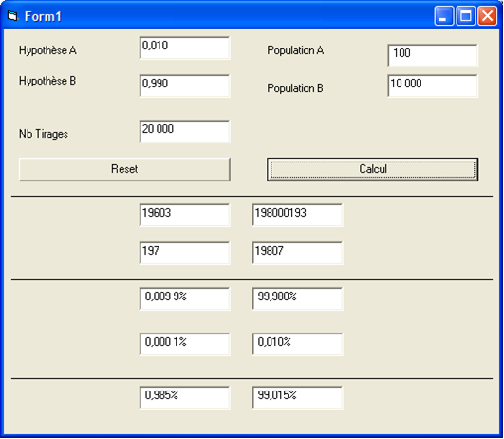Focus the Hypothèse A input field
The width and height of the screenshot is (504, 439).
185,48
